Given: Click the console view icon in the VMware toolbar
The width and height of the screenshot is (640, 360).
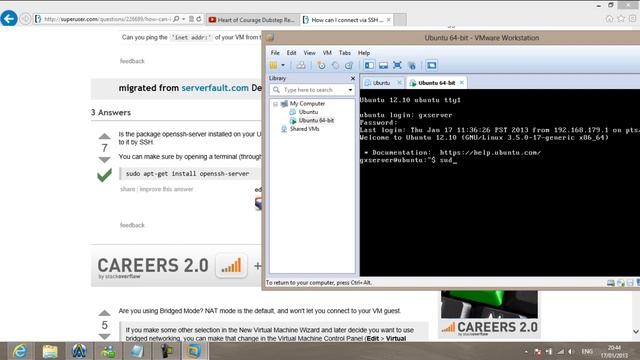Looking at the screenshot, I should pyautogui.click(x=431, y=65).
